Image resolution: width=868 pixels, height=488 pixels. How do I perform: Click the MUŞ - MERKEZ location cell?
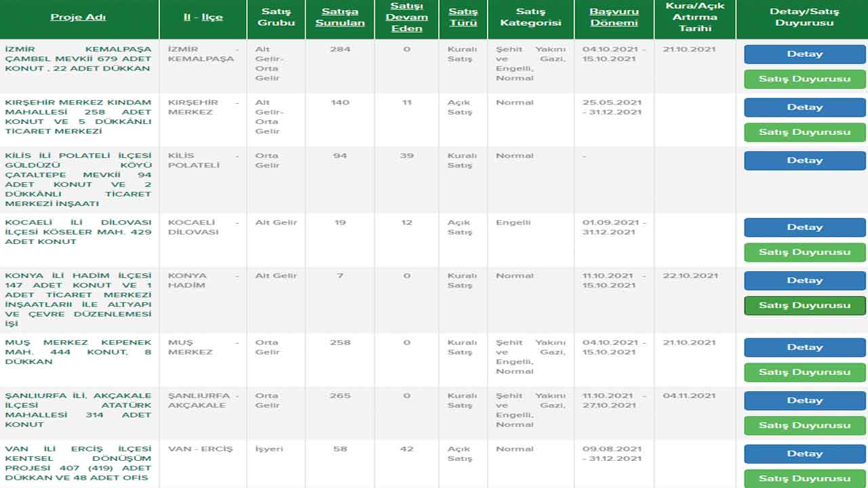203,347
